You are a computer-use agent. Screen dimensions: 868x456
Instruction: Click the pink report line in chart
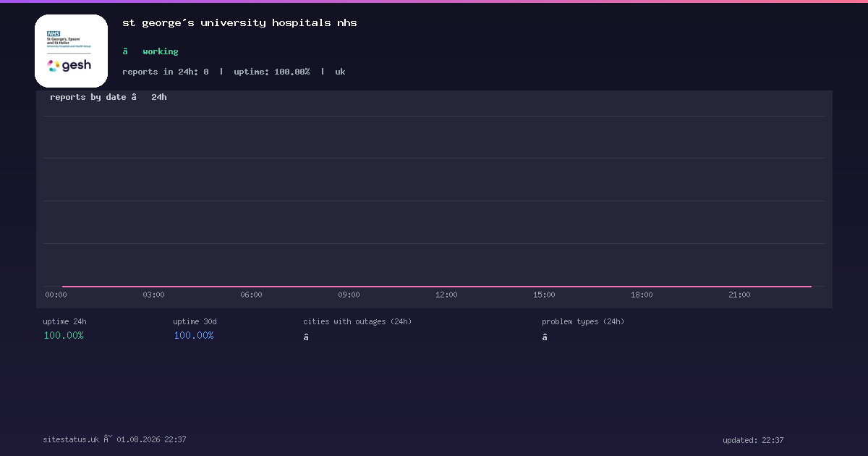pos(437,287)
